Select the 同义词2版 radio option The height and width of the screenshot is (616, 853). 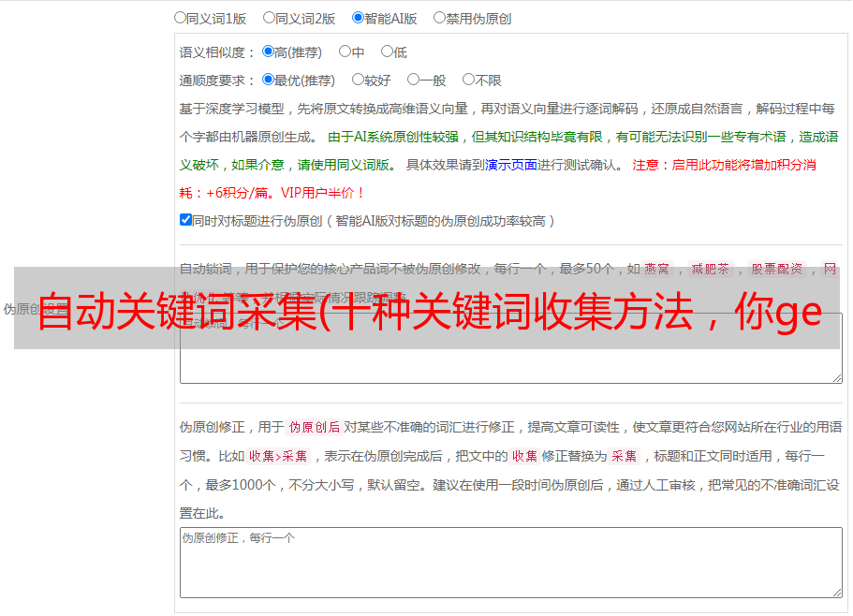point(269,18)
